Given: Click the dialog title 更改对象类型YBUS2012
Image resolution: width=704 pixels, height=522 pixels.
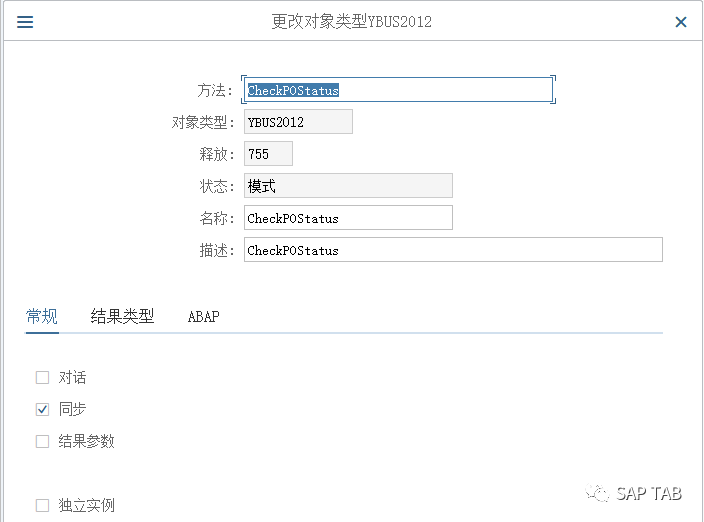Looking at the screenshot, I should pos(352,22).
